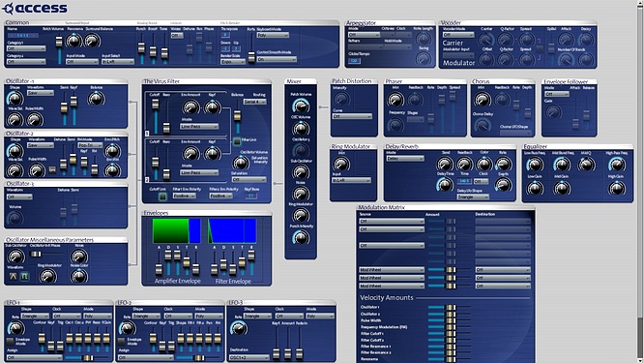Click the LFO-1 Rate knob
644x363 pixels.
pos(16,328)
